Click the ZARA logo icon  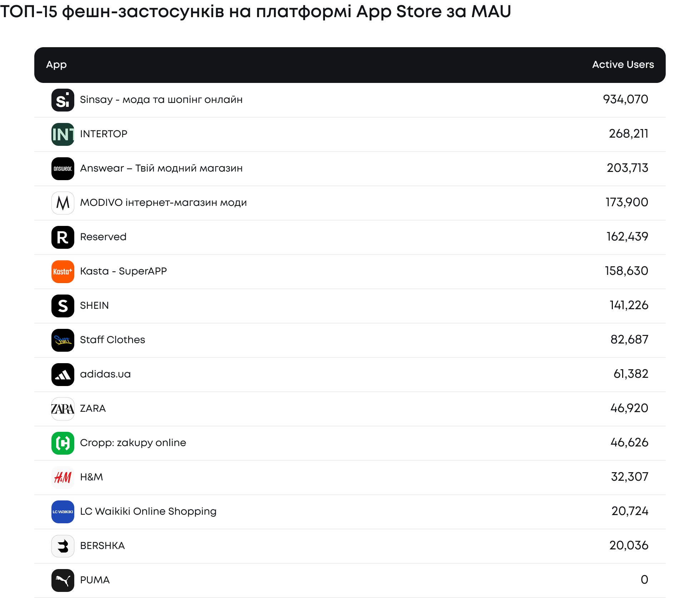[x=63, y=409]
